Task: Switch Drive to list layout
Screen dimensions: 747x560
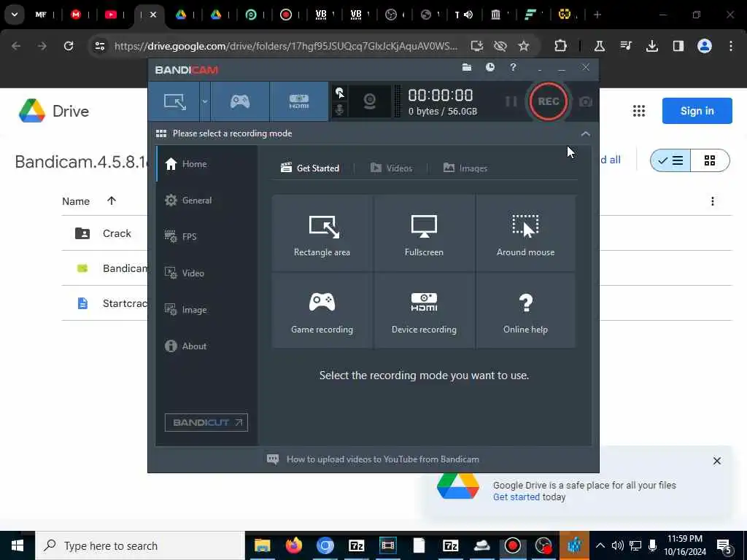Action: coord(670,160)
